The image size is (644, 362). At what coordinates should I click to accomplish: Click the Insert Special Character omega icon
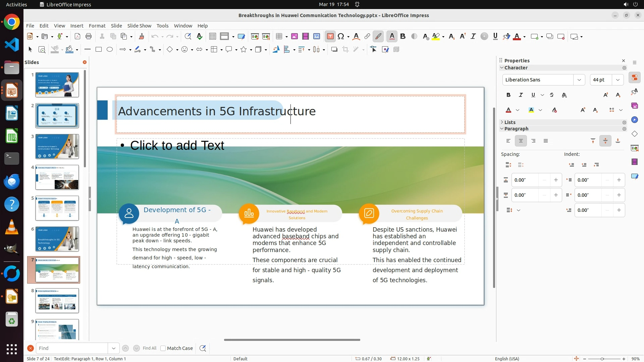tap(341, 37)
